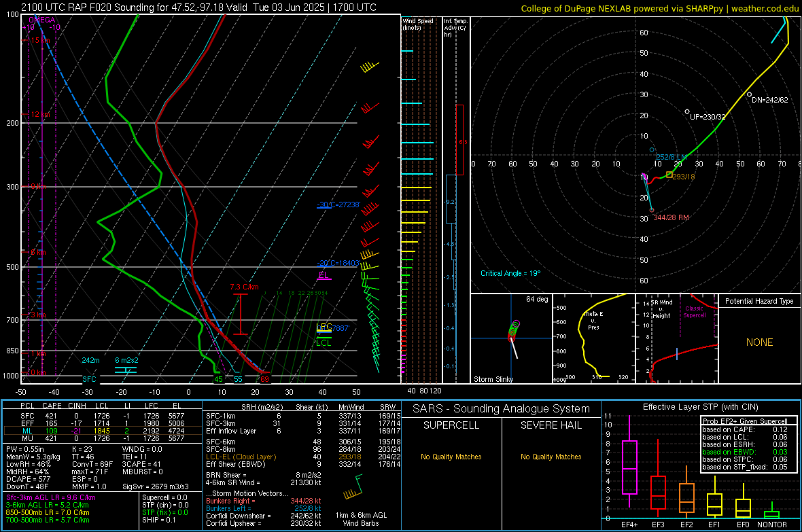Click No Quality Matches under SUPERCELL
Image resolution: width=802 pixels, height=532 pixels.
point(451,457)
